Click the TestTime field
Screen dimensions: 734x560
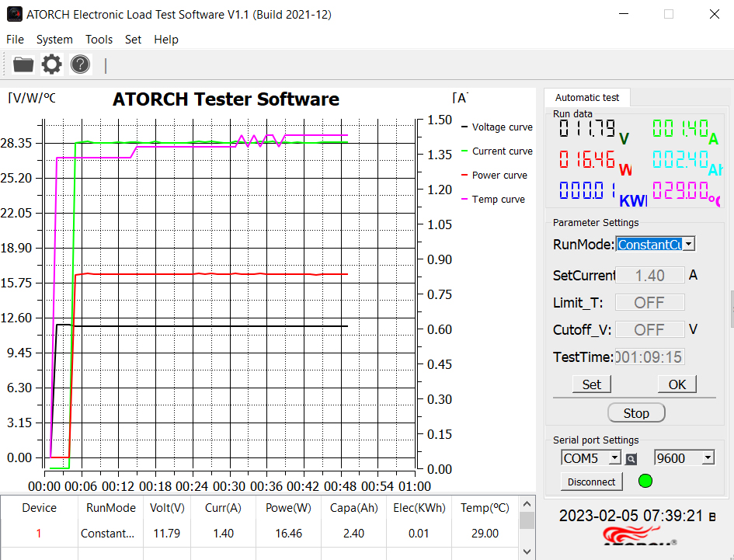[650, 357]
